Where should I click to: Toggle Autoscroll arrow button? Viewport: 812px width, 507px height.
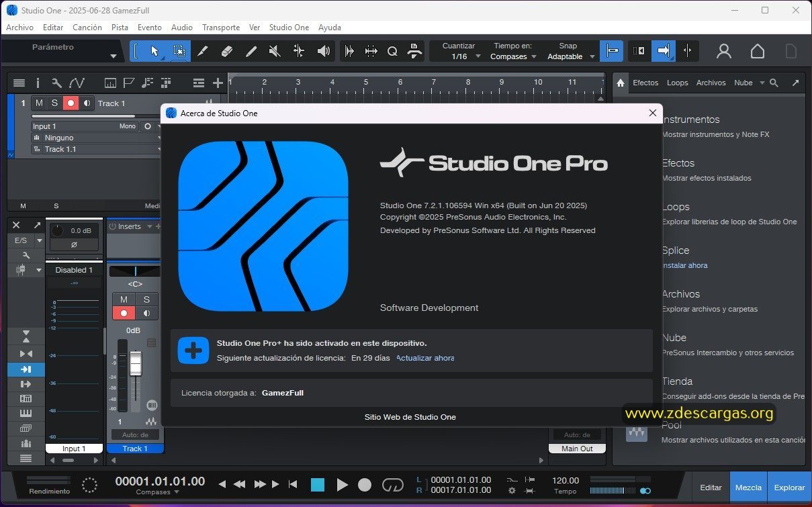(x=663, y=51)
